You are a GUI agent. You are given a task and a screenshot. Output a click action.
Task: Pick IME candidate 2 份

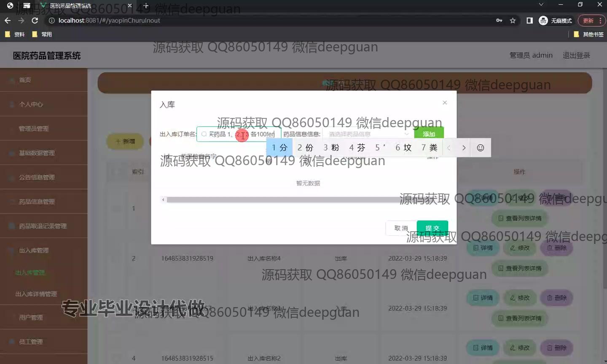[305, 147]
